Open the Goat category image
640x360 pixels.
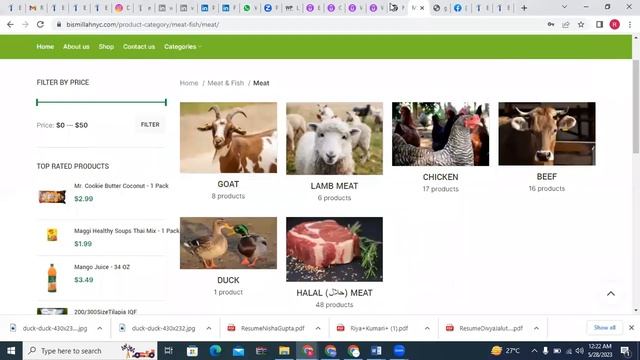click(228, 137)
